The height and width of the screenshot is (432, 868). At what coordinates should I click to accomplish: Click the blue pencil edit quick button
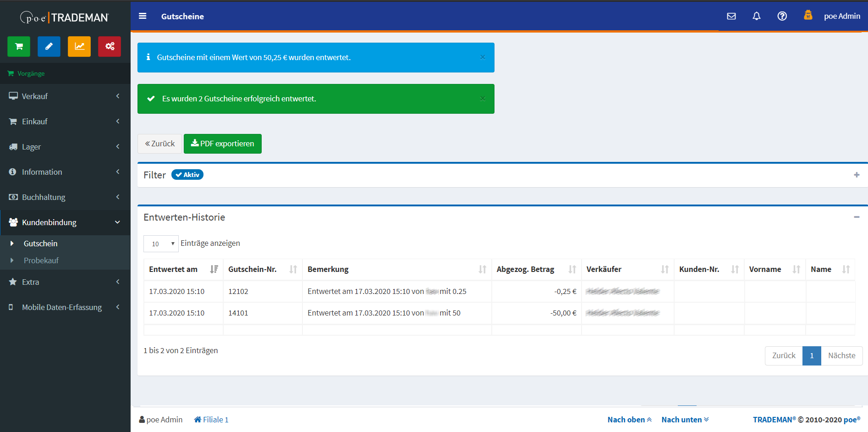[x=49, y=46]
